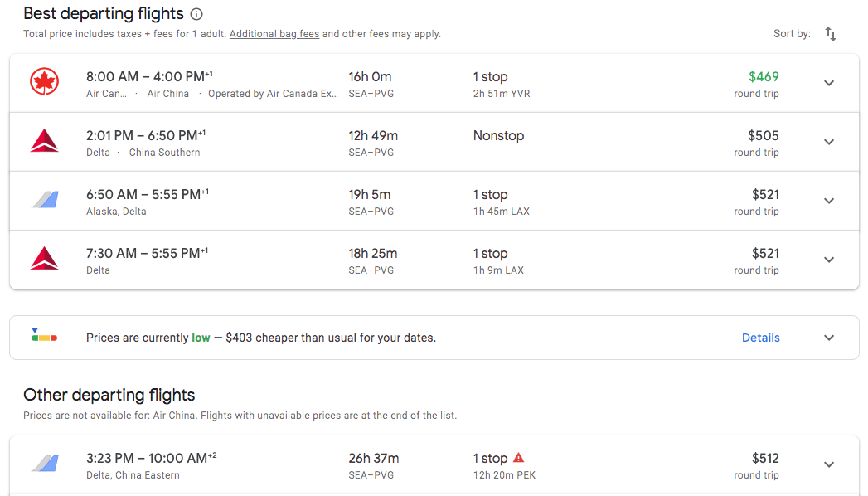
Task: Click the Air Canada maple leaf logo
Action: (x=45, y=83)
